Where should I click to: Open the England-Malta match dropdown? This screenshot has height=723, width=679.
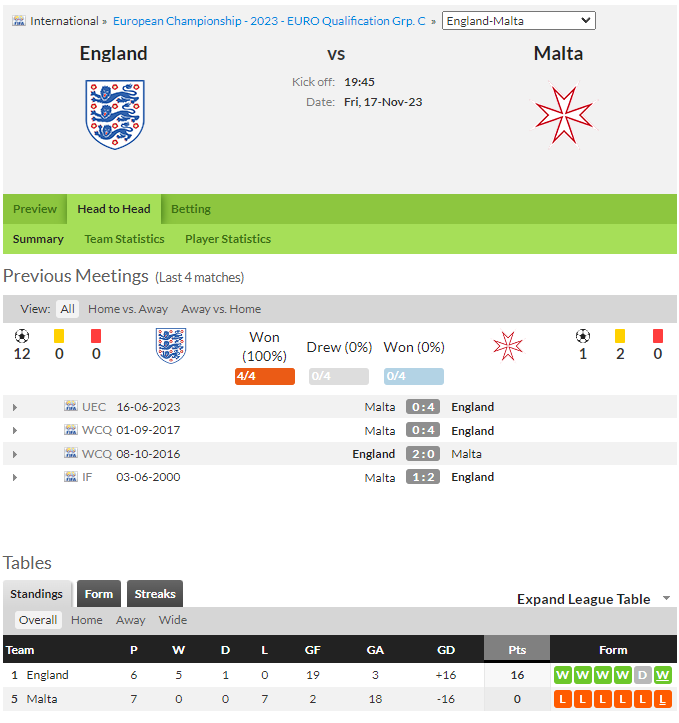coord(519,21)
